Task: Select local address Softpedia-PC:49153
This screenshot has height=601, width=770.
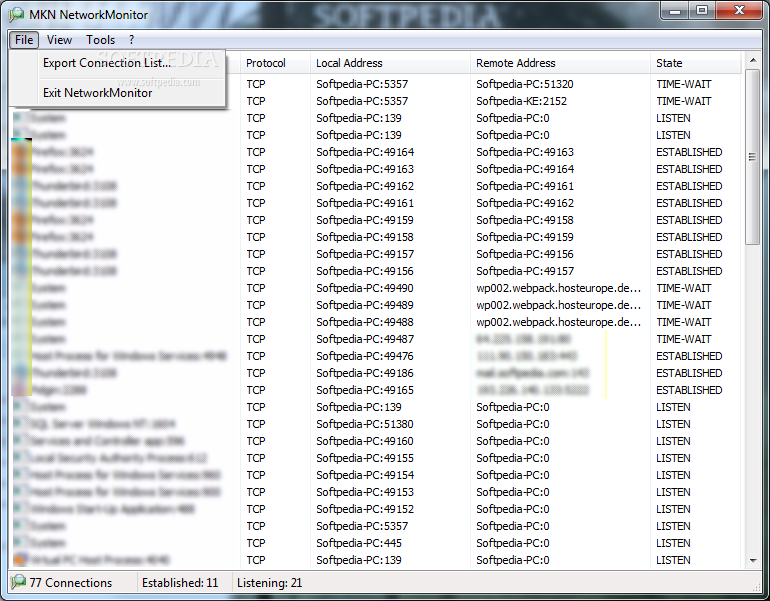Action: click(365, 492)
